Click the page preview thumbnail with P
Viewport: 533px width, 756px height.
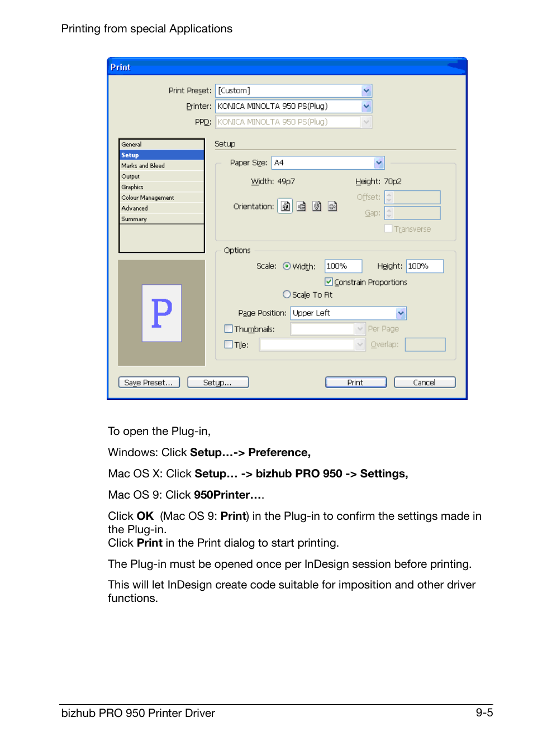161,313
